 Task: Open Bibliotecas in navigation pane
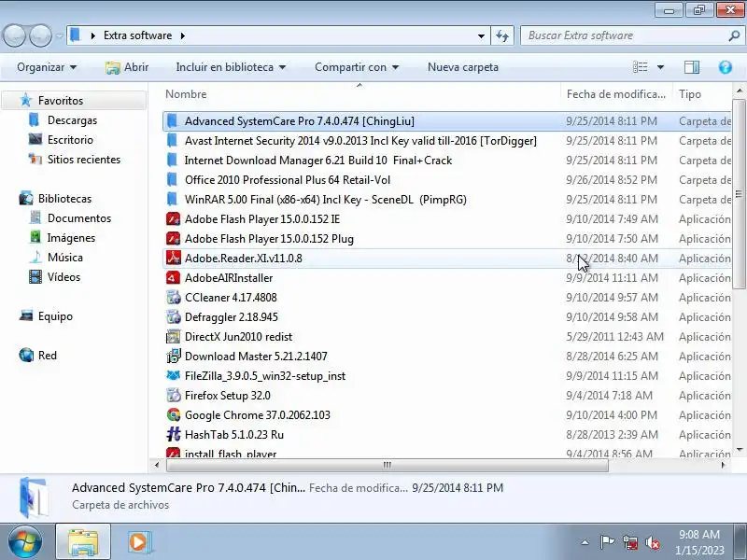click(64, 199)
